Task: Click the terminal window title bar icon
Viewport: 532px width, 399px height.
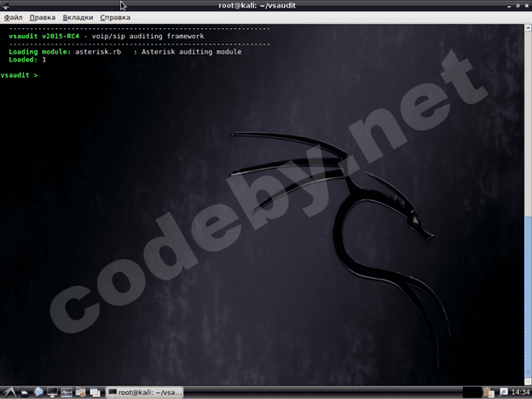Action: [6, 6]
